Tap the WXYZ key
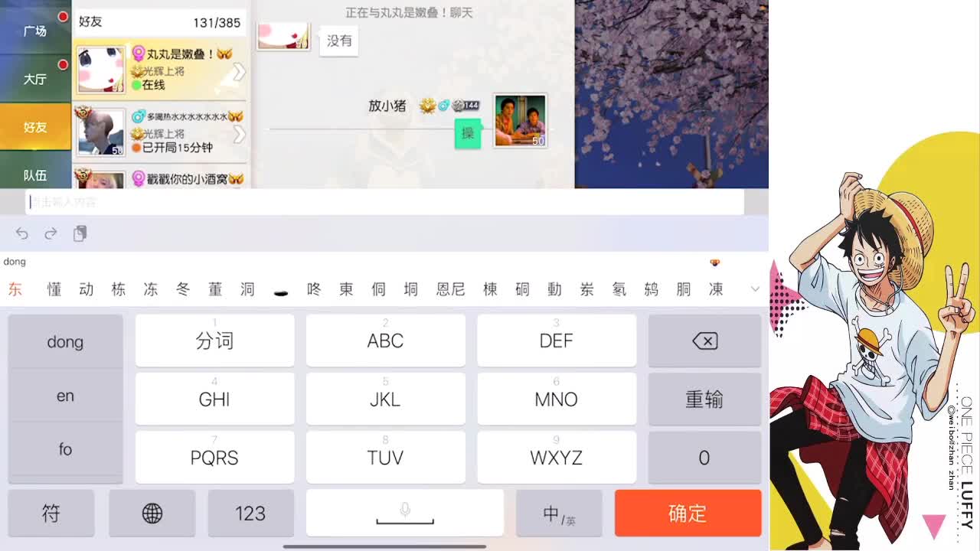The height and width of the screenshot is (551, 980). (x=556, y=458)
